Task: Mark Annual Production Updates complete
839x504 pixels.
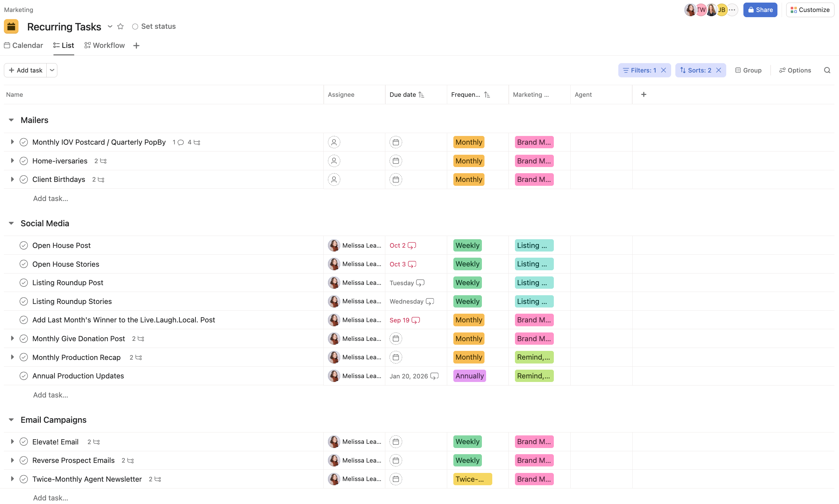Action: pyautogui.click(x=23, y=375)
